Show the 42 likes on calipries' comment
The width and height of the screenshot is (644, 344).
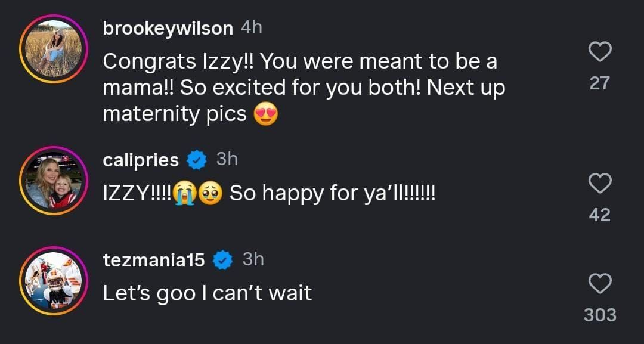click(599, 215)
